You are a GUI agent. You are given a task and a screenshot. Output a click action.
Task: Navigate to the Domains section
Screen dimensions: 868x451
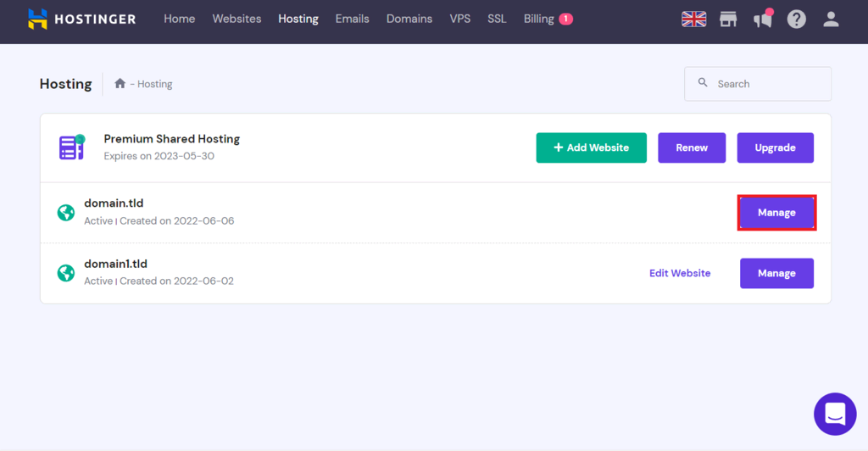click(409, 19)
